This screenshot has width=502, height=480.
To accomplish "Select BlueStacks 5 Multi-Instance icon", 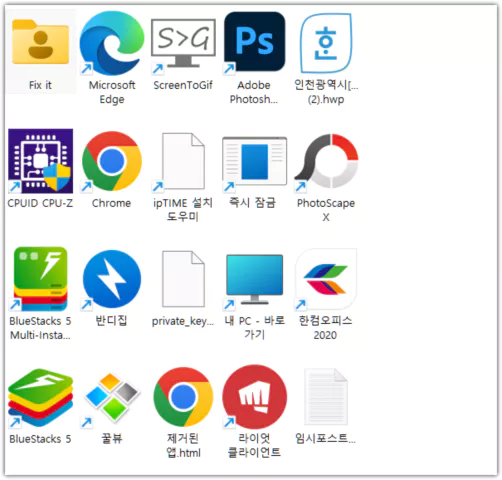I will tap(40, 279).
